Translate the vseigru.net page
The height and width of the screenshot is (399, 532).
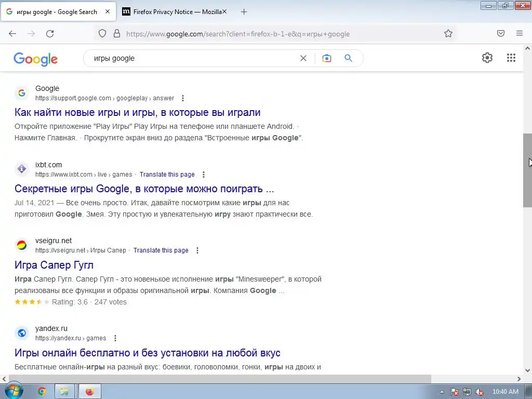pyautogui.click(x=161, y=250)
